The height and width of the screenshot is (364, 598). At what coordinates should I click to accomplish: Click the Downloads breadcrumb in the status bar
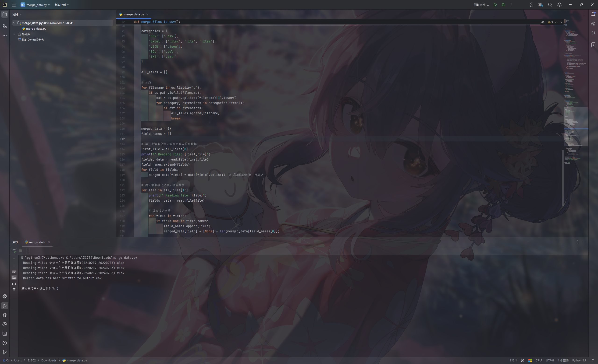pyautogui.click(x=49, y=360)
